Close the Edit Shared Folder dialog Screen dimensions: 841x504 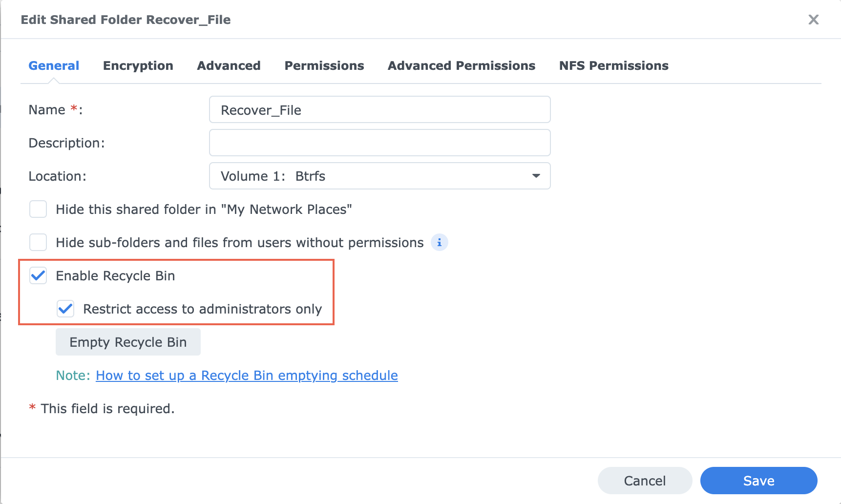(x=813, y=20)
